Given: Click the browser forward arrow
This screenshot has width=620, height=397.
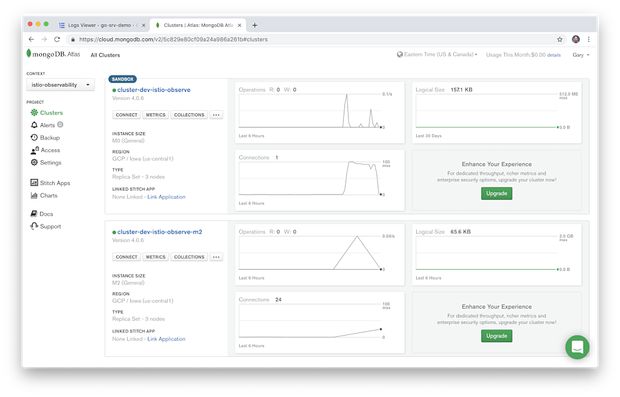Looking at the screenshot, I should point(44,39).
